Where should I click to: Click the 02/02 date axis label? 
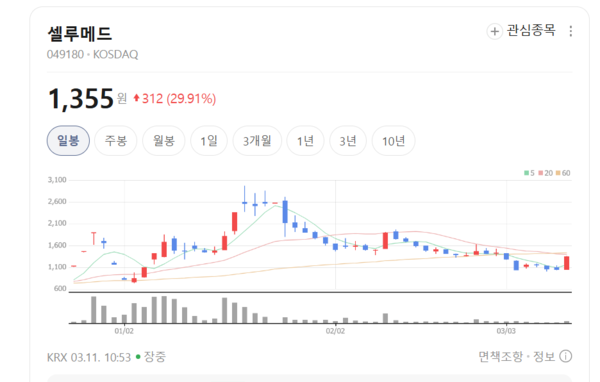tap(335, 331)
